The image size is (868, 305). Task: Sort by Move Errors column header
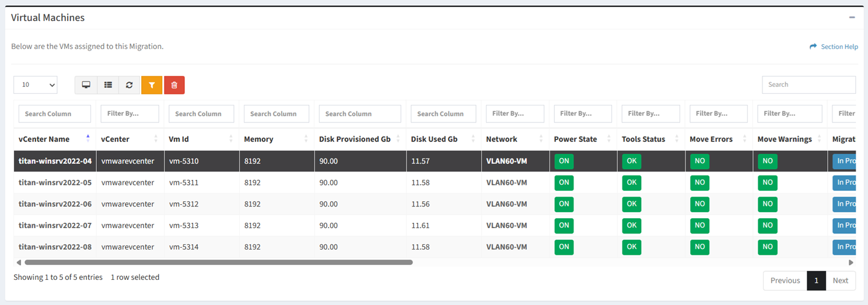719,139
